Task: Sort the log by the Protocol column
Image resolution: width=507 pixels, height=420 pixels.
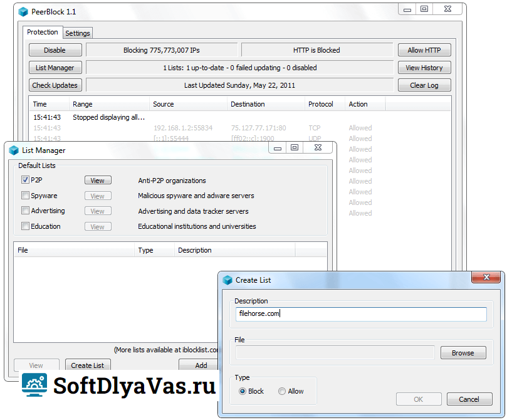Action: 325,104
